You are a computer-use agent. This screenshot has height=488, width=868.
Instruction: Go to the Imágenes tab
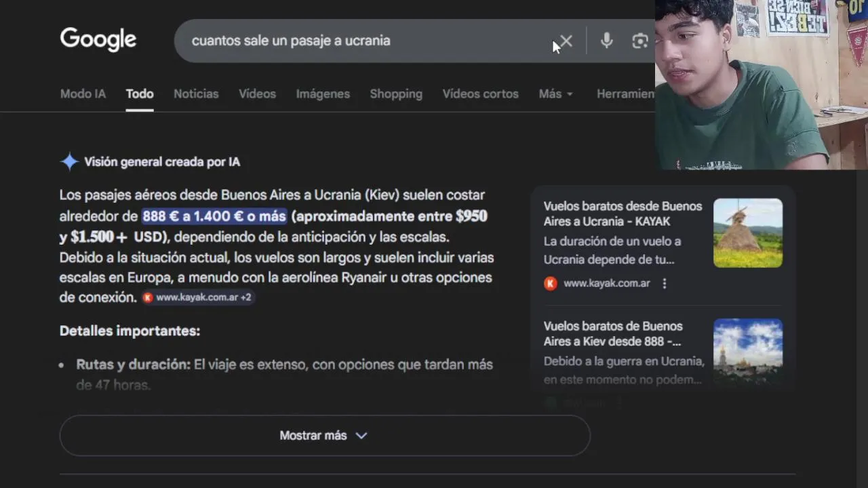(323, 94)
